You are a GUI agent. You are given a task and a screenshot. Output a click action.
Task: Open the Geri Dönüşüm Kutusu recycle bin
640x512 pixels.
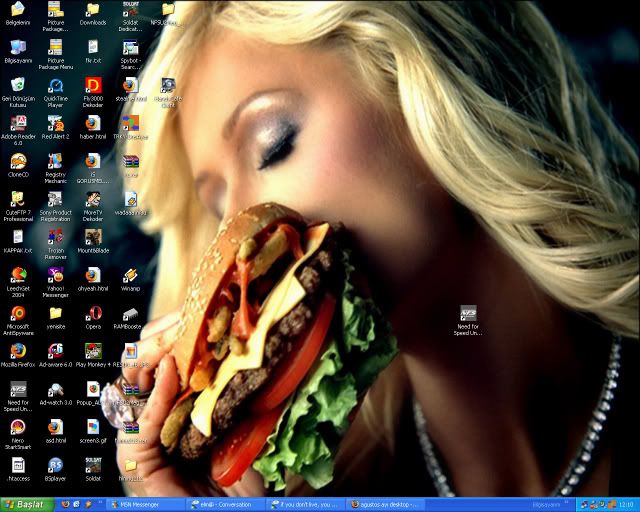click(18, 86)
